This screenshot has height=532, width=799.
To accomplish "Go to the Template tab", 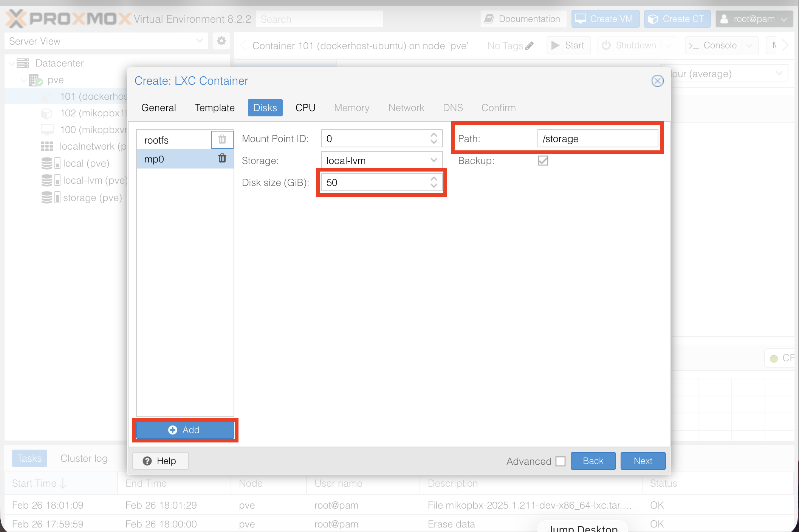I will pyautogui.click(x=215, y=108).
